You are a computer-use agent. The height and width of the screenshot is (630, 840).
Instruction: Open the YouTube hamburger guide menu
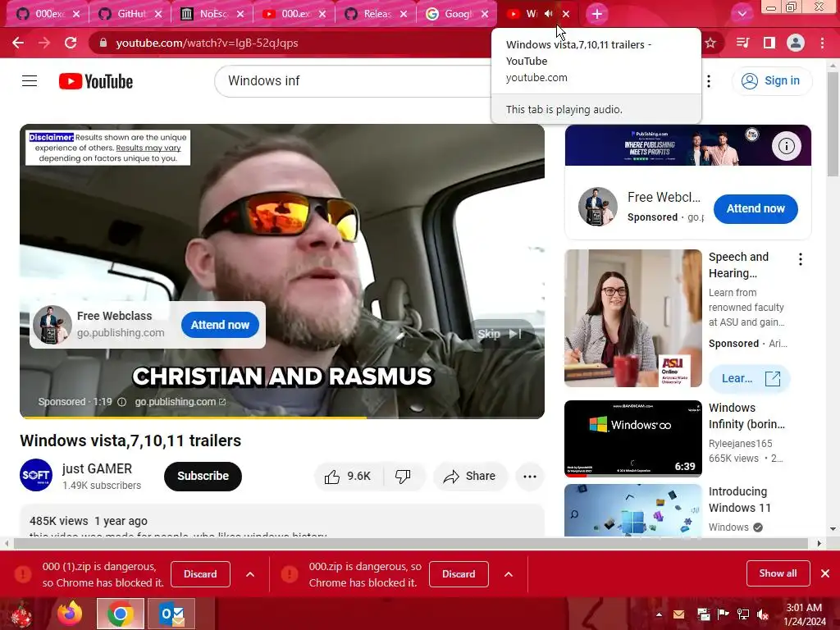coord(30,81)
